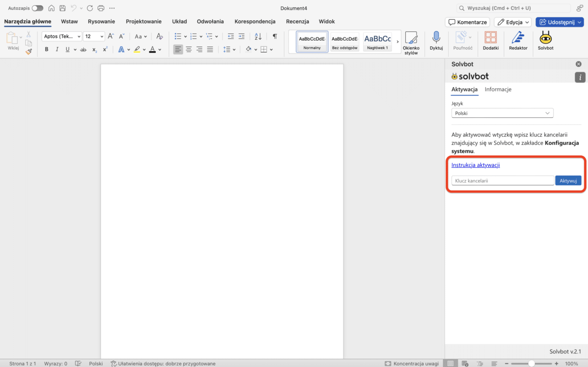Click the Klucz kancelarii input field
Viewport: 588px width, 367px height.
click(503, 181)
